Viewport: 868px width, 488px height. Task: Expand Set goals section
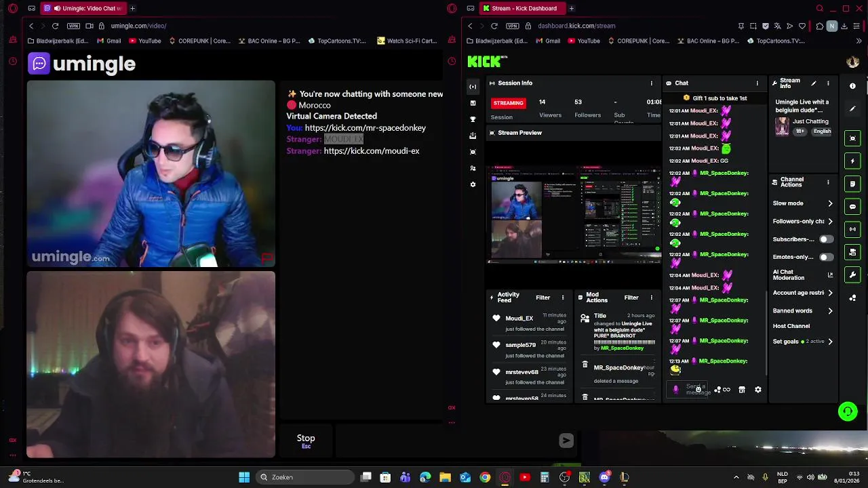pos(830,342)
